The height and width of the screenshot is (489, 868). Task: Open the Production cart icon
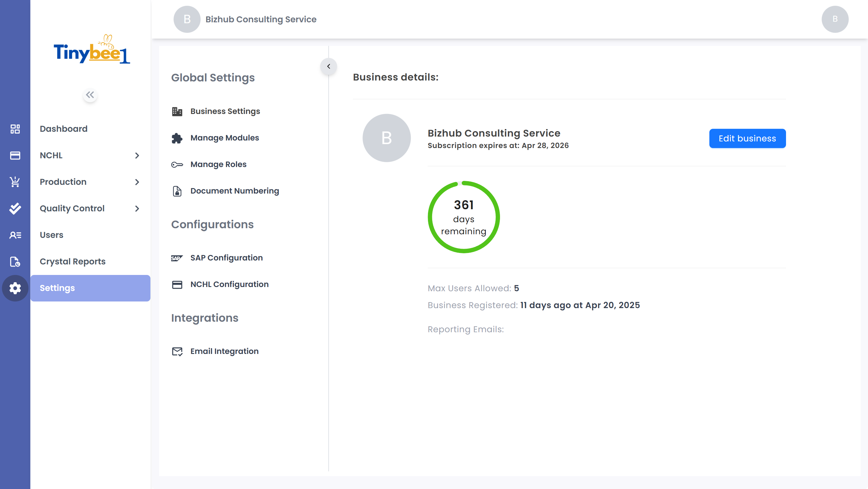point(15,182)
